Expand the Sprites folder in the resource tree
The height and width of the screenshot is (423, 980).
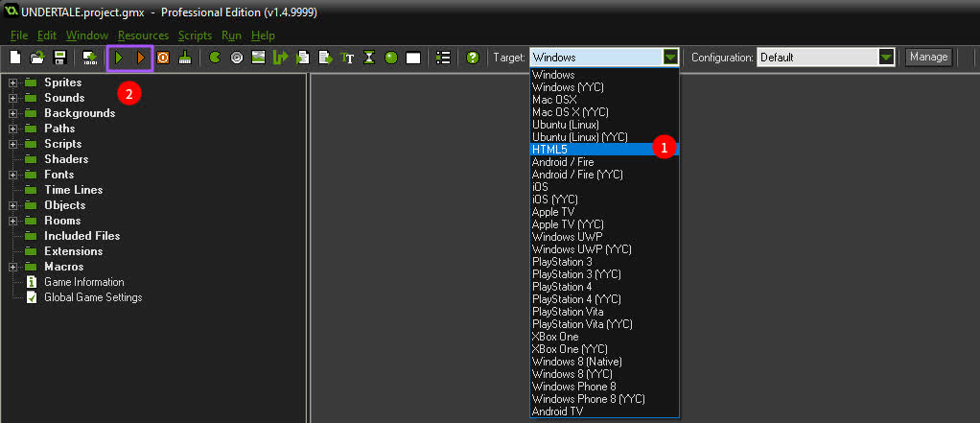click(x=12, y=82)
